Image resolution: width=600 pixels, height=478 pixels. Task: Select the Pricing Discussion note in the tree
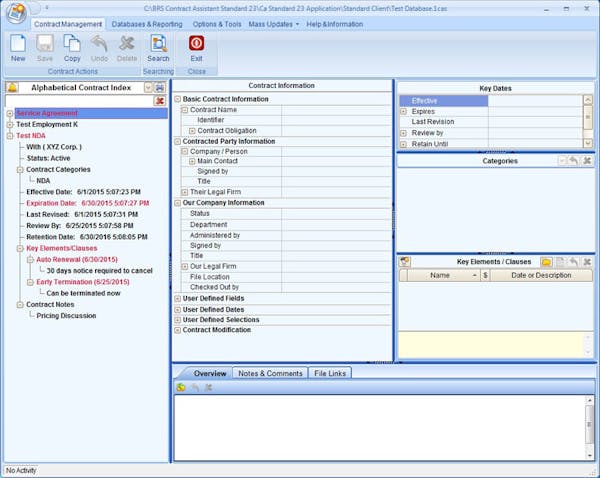pos(66,316)
